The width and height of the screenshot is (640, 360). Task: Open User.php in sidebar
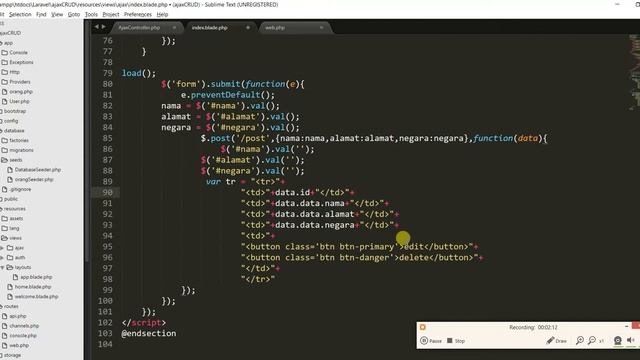click(x=16, y=102)
